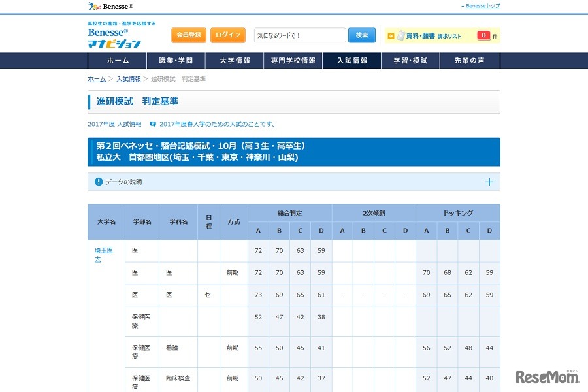The width and height of the screenshot is (588, 392).
Task: Click the 会員登録 button
Action: coord(189,35)
